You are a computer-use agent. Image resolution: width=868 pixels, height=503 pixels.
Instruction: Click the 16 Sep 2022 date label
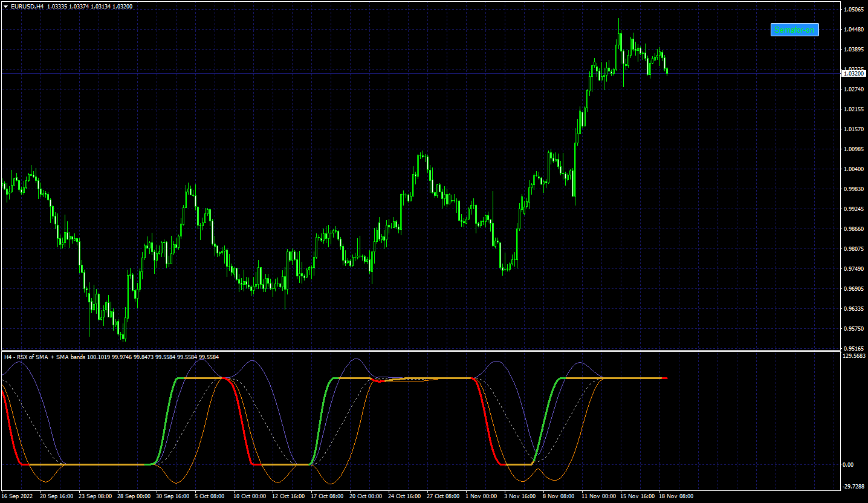18,496
